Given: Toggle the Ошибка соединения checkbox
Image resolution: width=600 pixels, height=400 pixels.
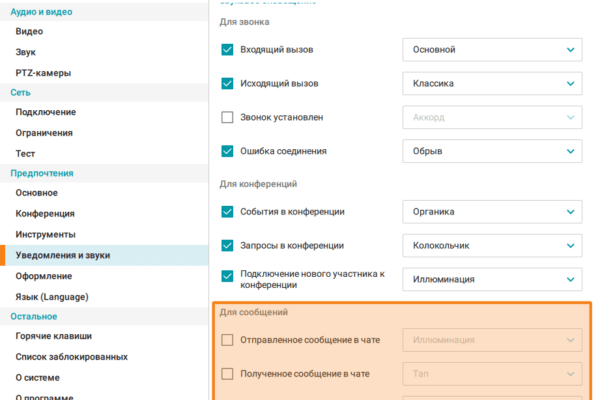Looking at the screenshot, I should point(227,151).
